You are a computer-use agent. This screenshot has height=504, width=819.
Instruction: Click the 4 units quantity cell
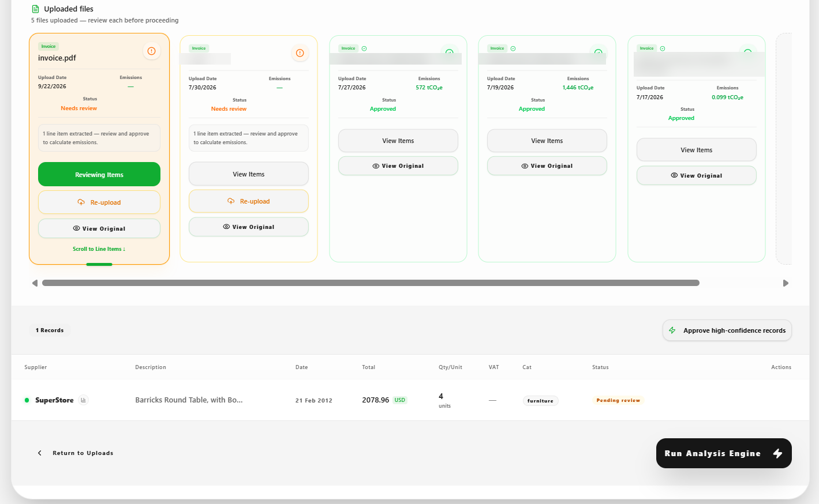[x=444, y=400]
